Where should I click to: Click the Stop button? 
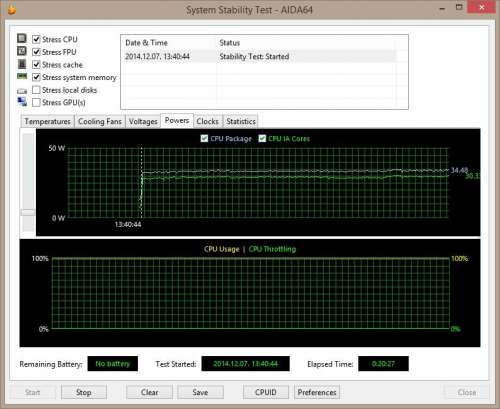(x=84, y=392)
